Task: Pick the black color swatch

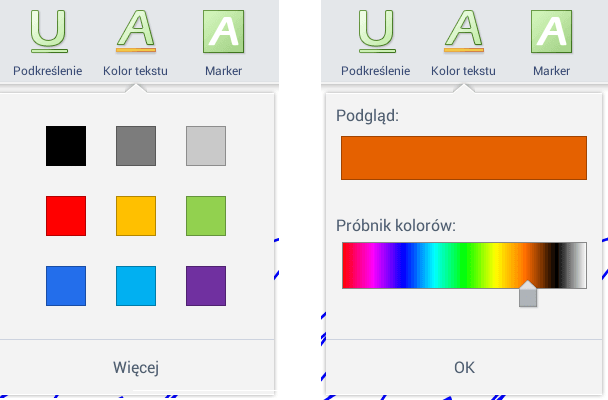Action: coord(66,146)
